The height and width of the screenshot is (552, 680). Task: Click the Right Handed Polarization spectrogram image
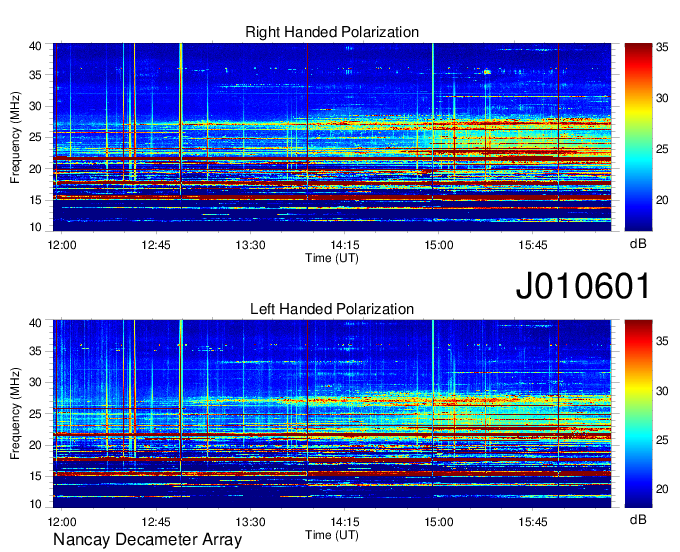[x=332, y=137]
